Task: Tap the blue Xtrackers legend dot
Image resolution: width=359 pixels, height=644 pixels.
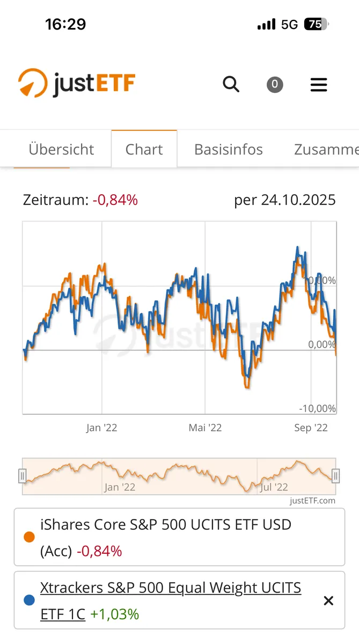Action: [x=30, y=601]
